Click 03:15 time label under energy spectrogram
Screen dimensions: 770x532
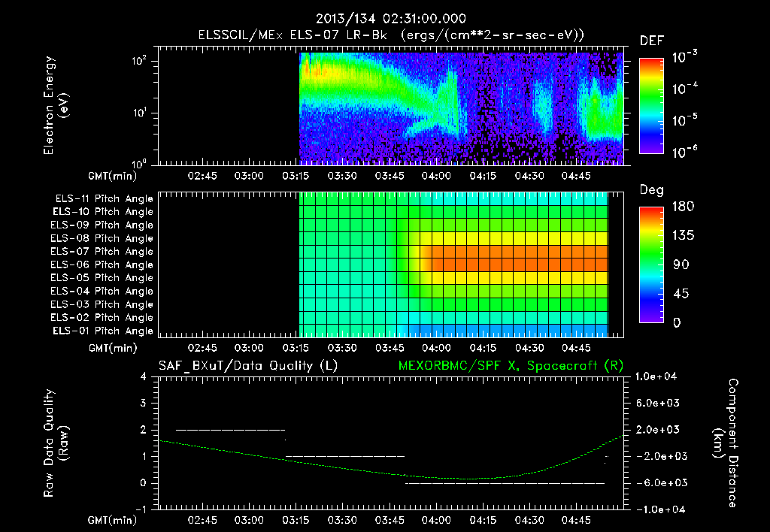pyautogui.click(x=296, y=176)
